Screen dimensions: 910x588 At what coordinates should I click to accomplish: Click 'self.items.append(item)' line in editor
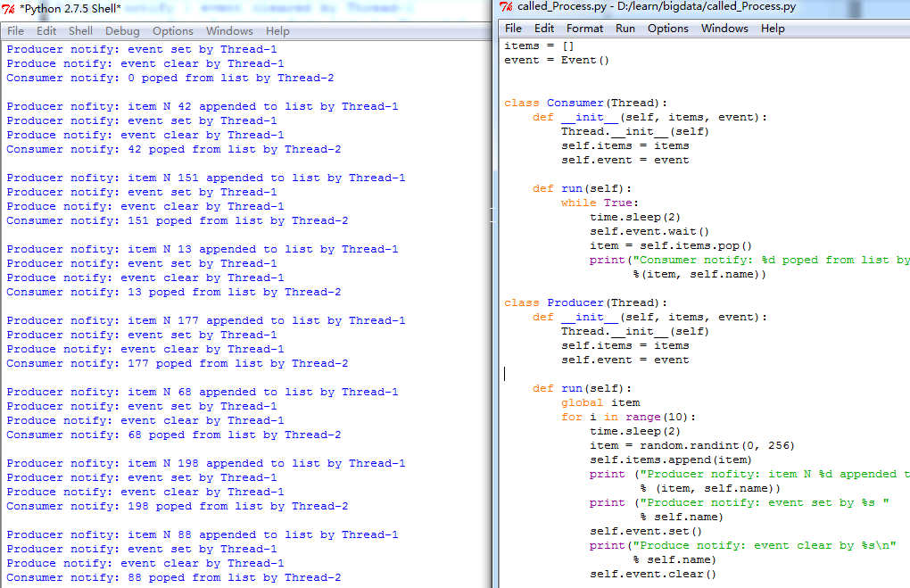[x=670, y=460]
